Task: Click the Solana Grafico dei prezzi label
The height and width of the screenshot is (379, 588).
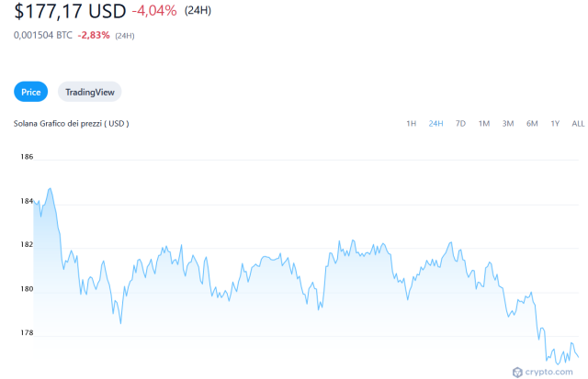Action: pyautogui.click(x=72, y=124)
